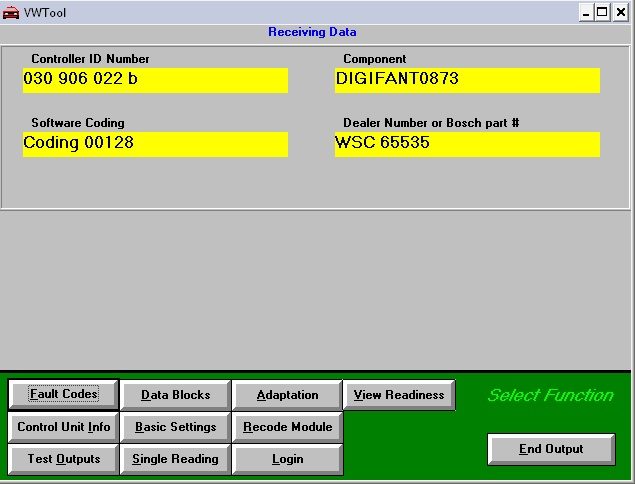Click End Output button
Image resolution: width=635 pixels, height=484 pixels.
coord(551,449)
